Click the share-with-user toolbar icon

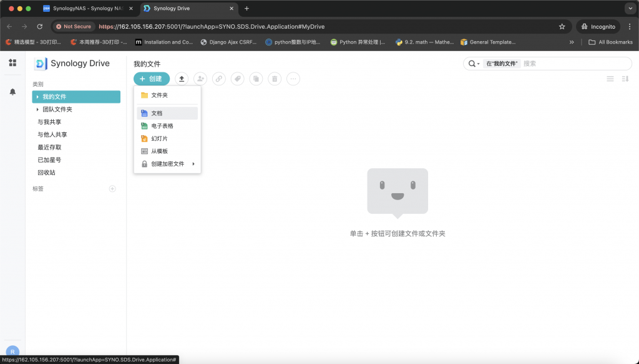(x=200, y=79)
